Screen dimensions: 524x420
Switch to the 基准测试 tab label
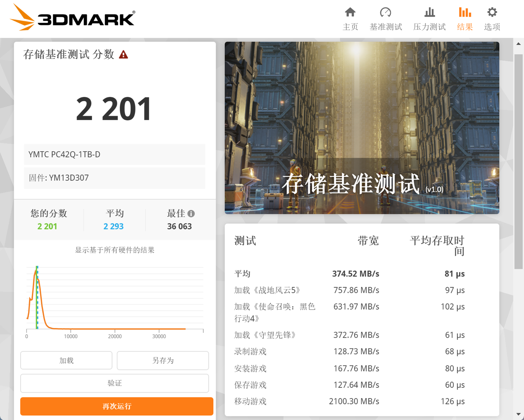coord(386,27)
